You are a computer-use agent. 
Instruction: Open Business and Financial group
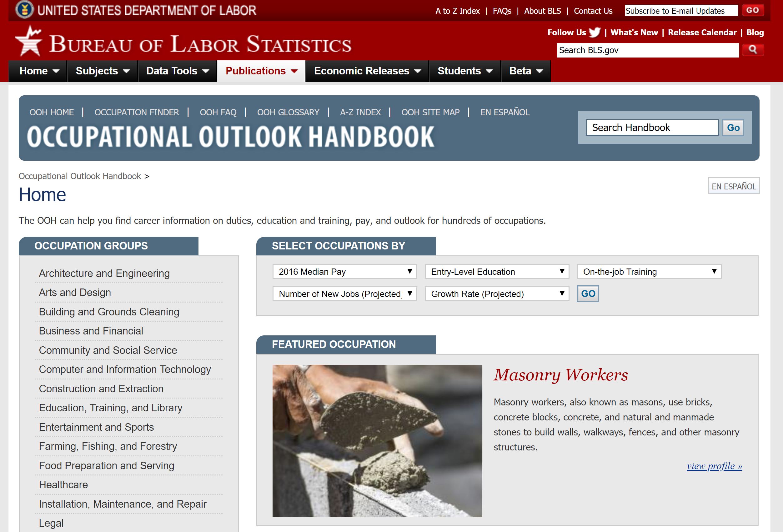[91, 331]
